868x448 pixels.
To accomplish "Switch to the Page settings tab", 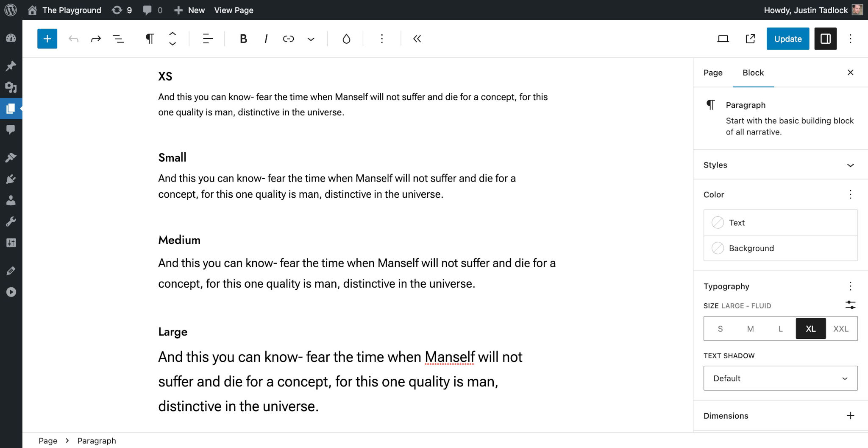I will pyautogui.click(x=712, y=73).
